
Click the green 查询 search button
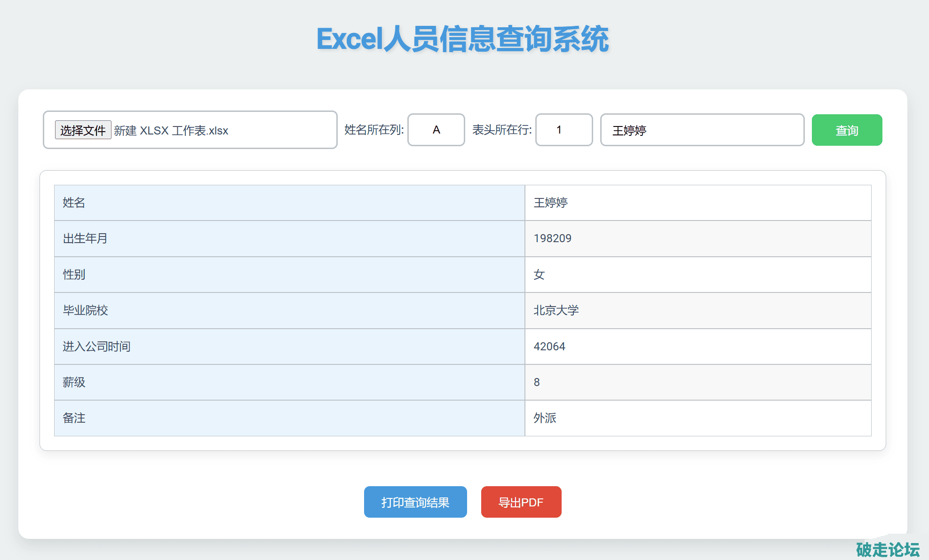tap(847, 130)
